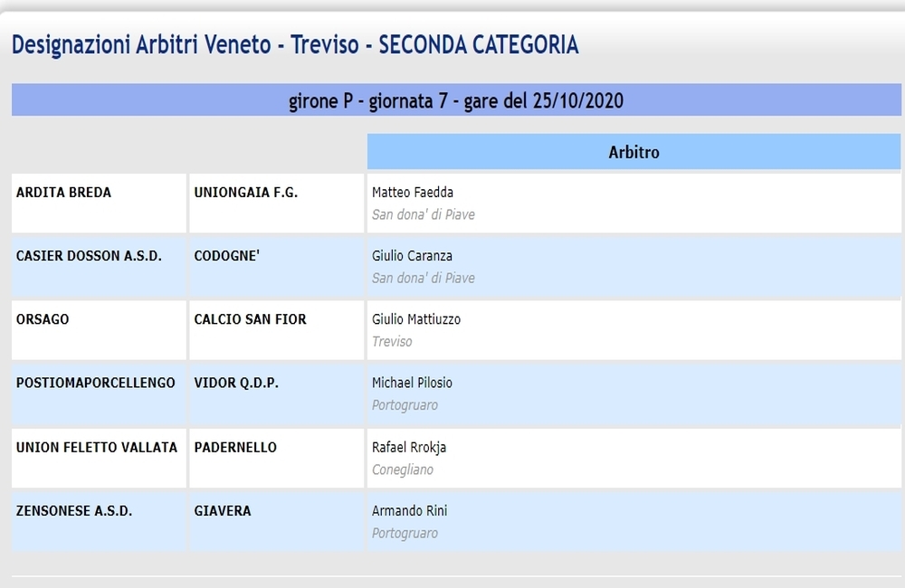Click referee name Giulio Mattiuzzo

point(416,319)
